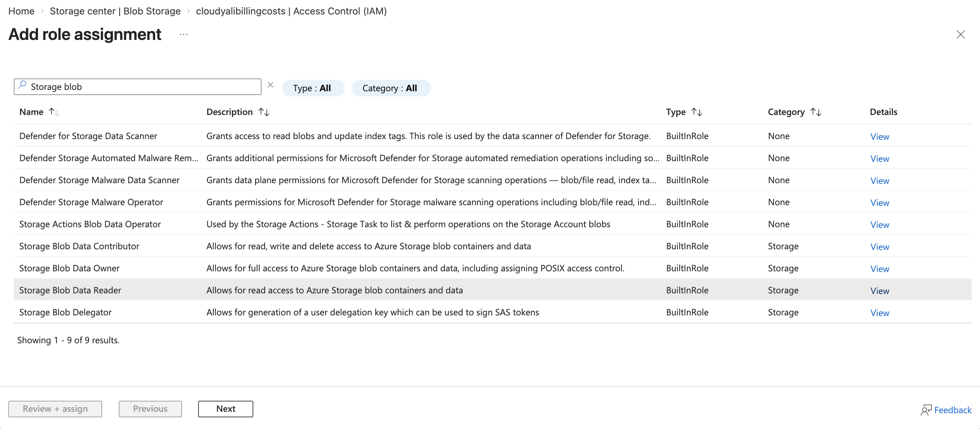Close the Add role assignment pane

[961, 35]
